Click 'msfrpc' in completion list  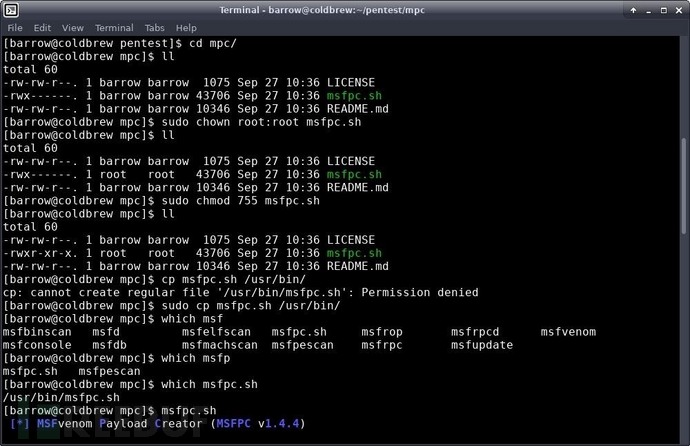(x=382, y=345)
